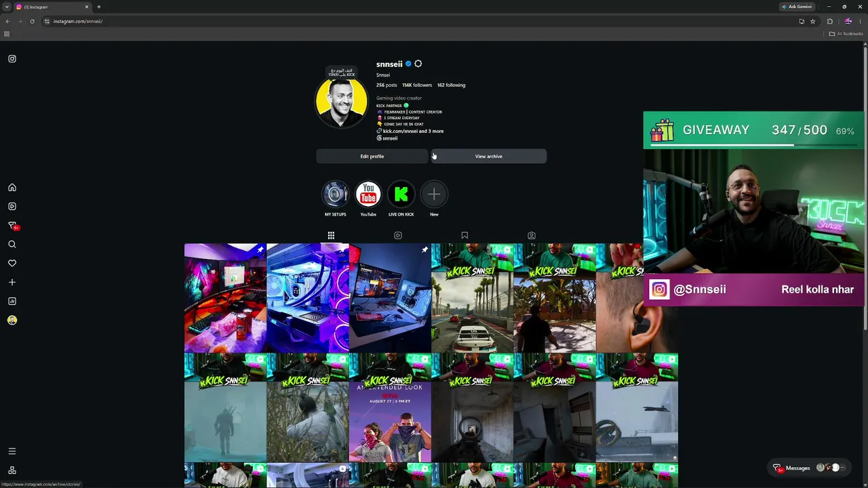Open the profile settings gear icon
Image resolution: width=868 pixels, height=488 pixels.
click(418, 64)
